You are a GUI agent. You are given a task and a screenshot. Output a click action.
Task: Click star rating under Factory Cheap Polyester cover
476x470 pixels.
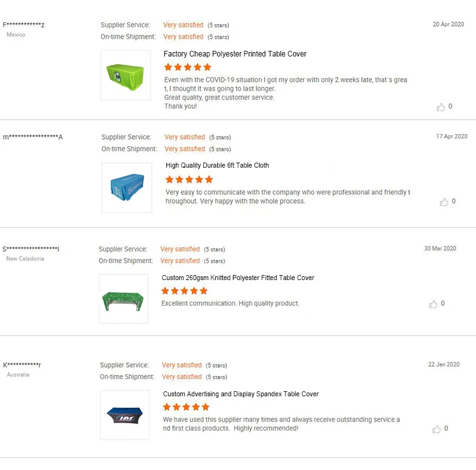(x=187, y=67)
